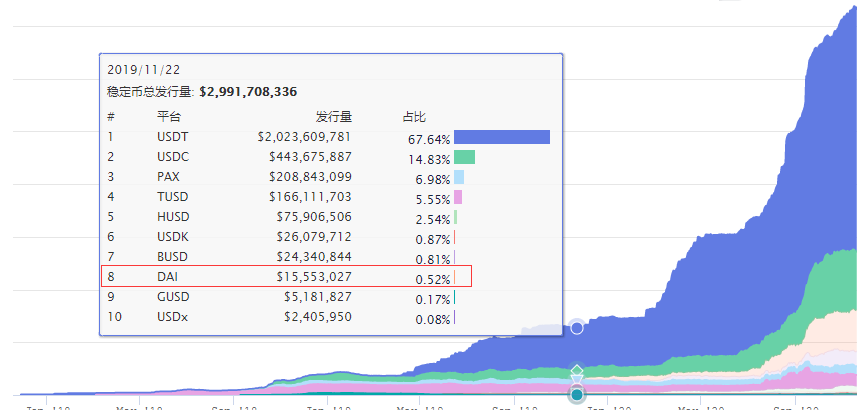Click the 5.55% share for TUSD

(433, 200)
